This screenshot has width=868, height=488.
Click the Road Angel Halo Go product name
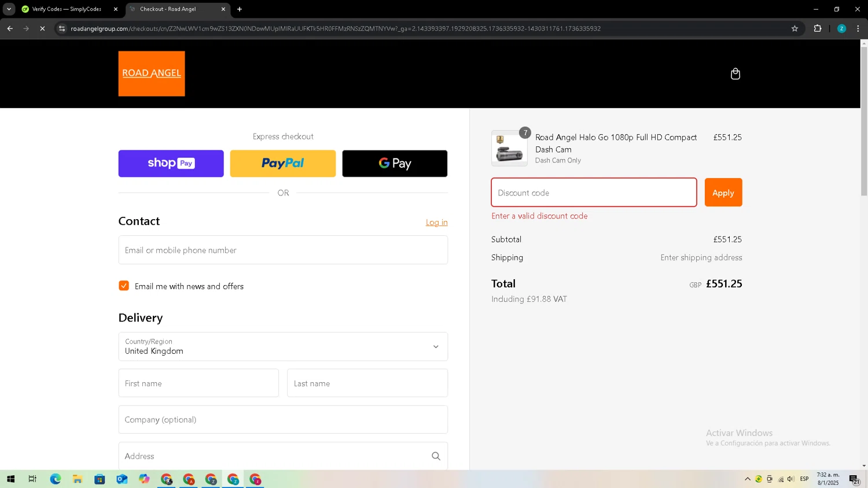tap(616, 143)
